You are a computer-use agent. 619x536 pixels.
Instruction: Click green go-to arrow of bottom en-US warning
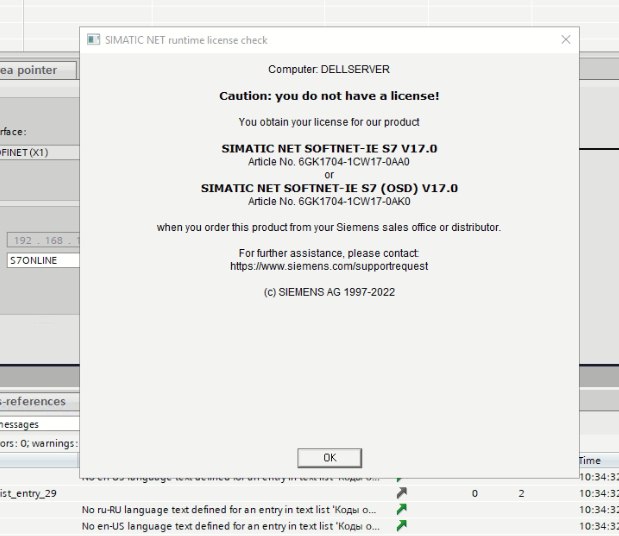[x=401, y=525]
